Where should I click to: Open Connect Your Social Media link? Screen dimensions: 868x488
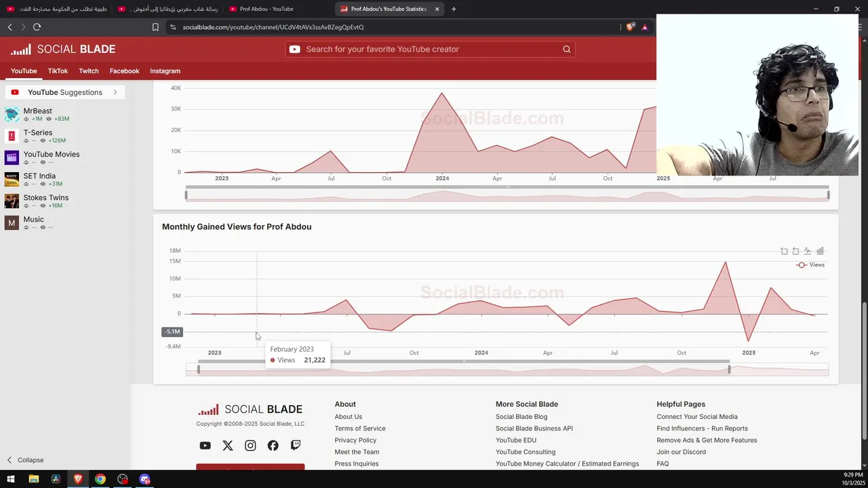coord(696,417)
